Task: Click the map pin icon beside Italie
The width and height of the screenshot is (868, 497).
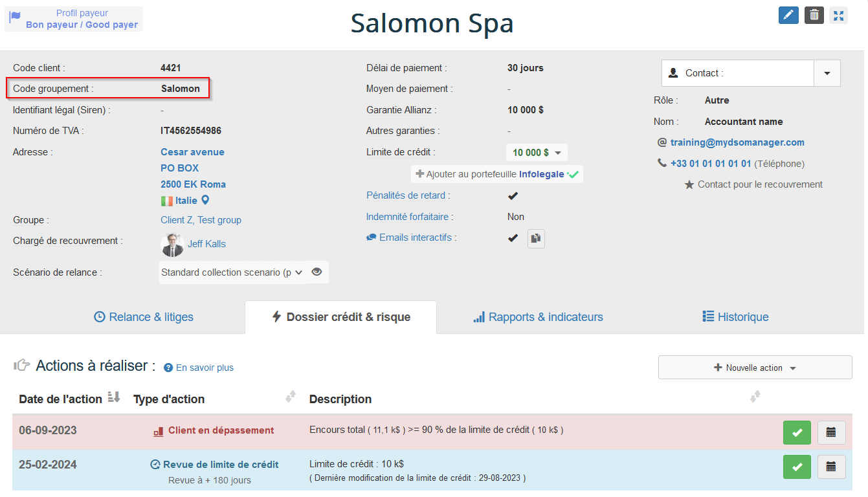Action: tap(205, 201)
